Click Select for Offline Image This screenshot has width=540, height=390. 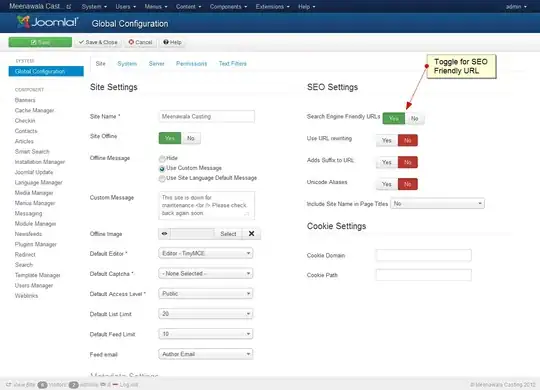click(228, 234)
